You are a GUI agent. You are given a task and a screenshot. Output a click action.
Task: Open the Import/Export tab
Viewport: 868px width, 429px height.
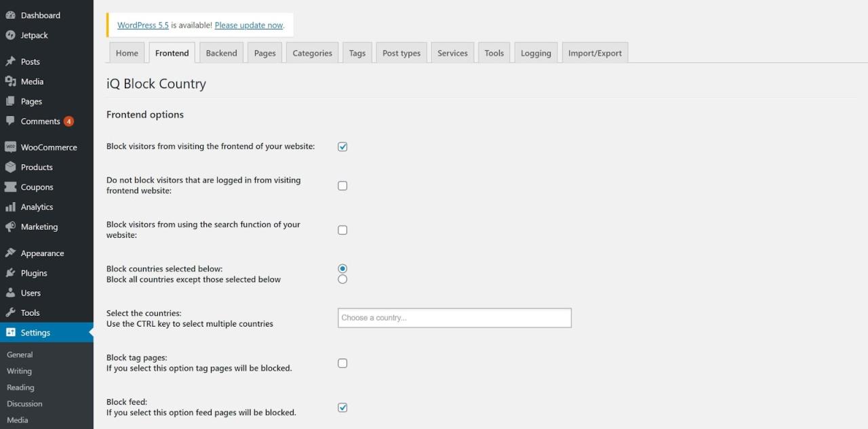(595, 53)
